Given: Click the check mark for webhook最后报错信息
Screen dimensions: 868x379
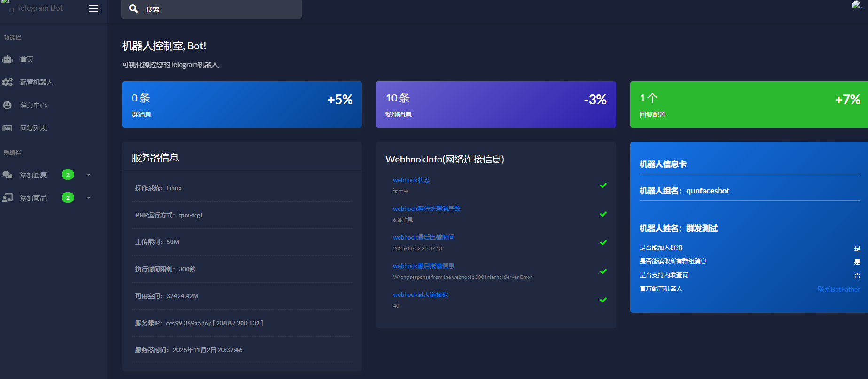Looking at the screenshot, I should pyautogui.click(x=603, y=271).
